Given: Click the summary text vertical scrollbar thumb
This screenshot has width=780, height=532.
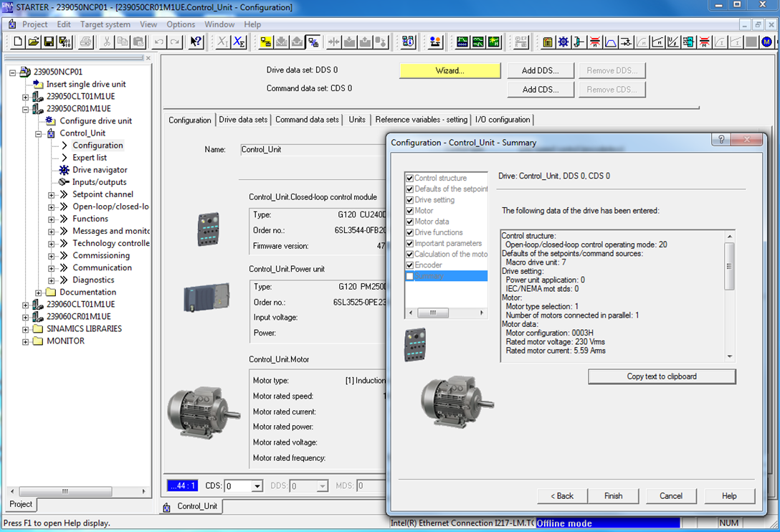Looking at the screenshot, I should 729,266.
